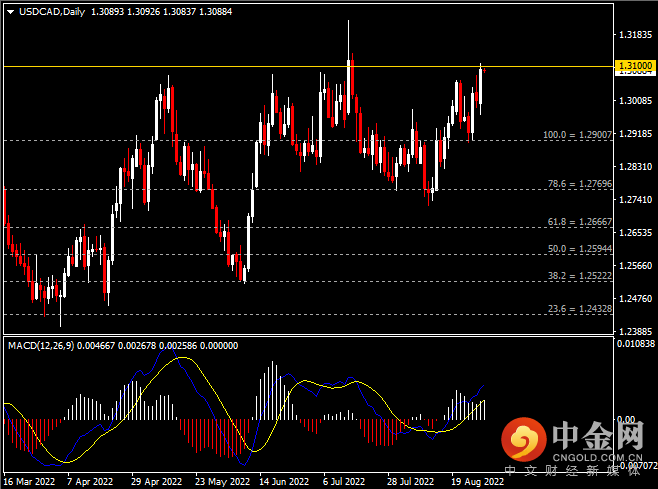
Task: Click the 1.23885 price scale value
Action: click(x=636, y=332)
